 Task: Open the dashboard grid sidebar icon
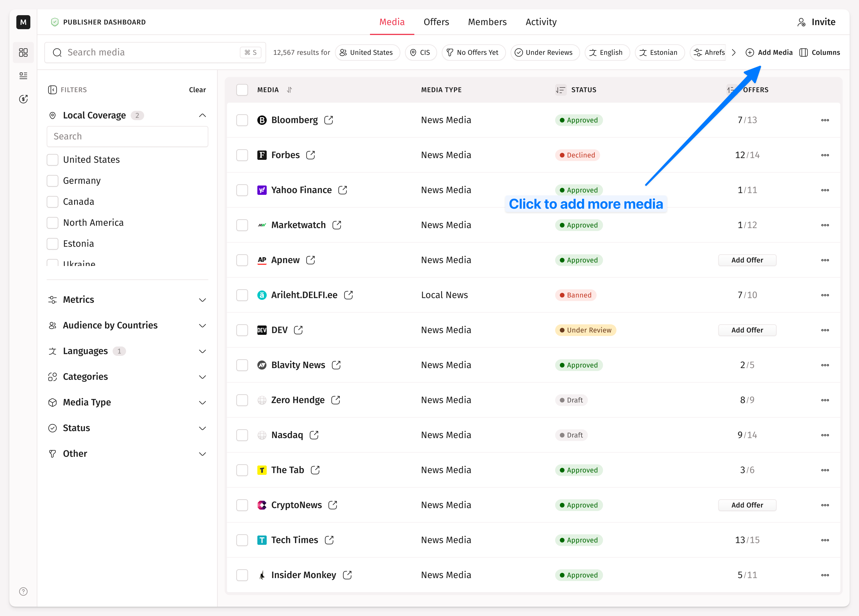tap(23, 52)
